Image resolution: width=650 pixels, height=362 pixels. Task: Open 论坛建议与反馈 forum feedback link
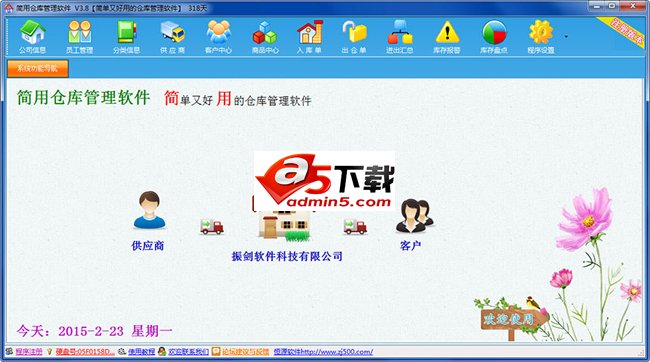click(x=245, y=352)
